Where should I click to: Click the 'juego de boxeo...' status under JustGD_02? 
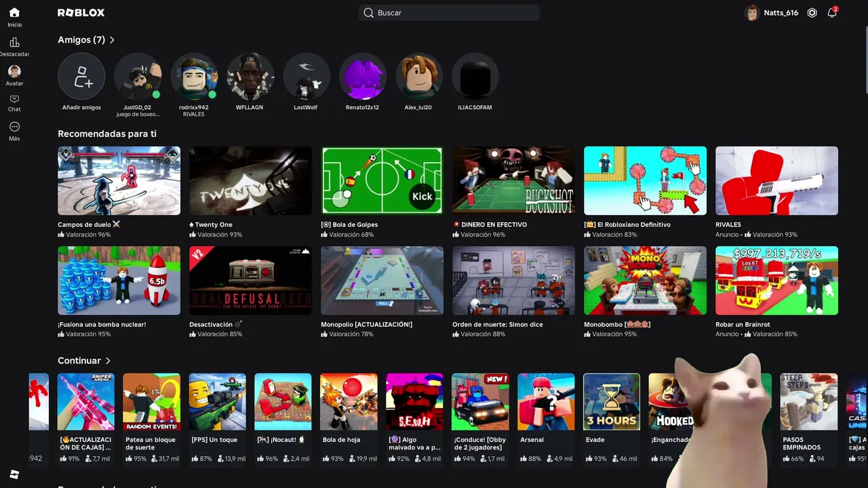click(x=138, y=115)
